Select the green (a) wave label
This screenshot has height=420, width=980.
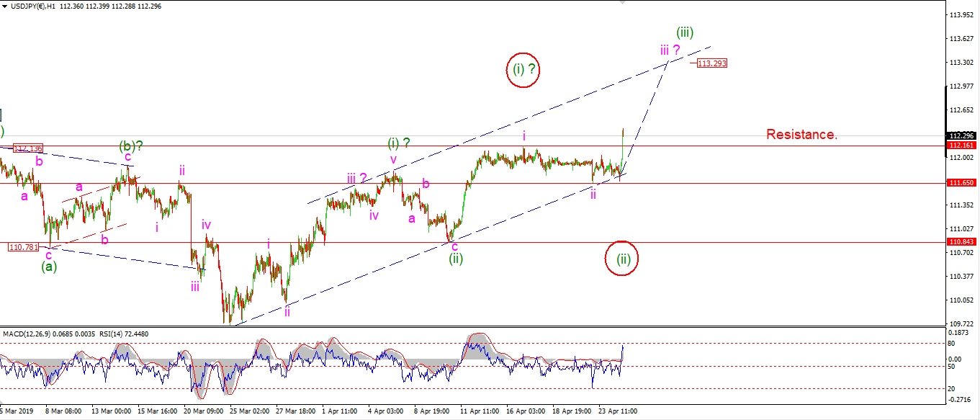point(49,267)
